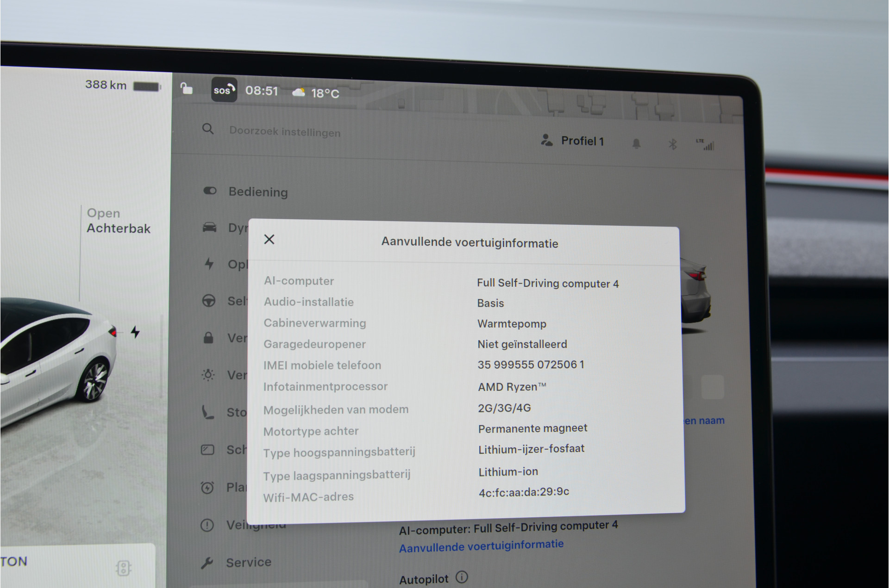
Task: Tap the battery value 'Lithium-ijzer-fosfaat'
Action: pyautogui.click(x=532, y=449)
